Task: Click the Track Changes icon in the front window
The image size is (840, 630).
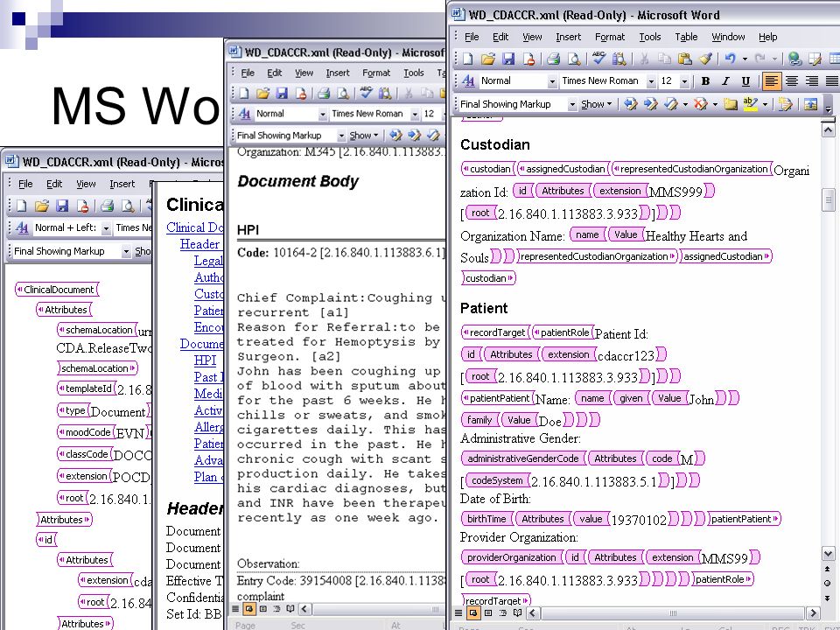Action: tap(786, 104)
